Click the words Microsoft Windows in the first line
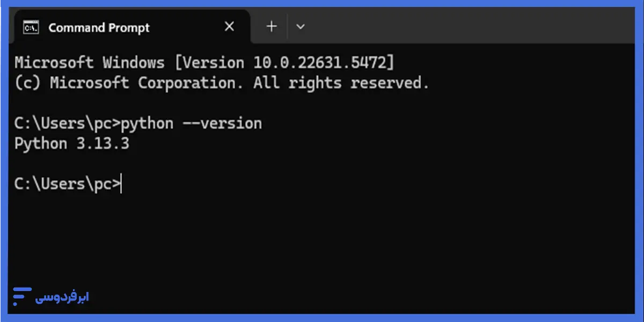Viewport: 644px width, 322px height. point(90,63)
